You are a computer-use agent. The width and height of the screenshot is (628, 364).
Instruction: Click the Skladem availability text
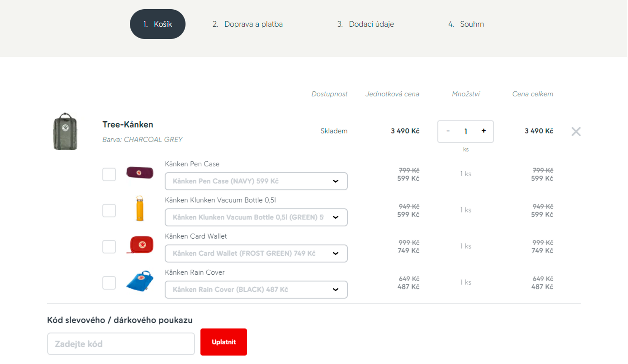point(334,131)
